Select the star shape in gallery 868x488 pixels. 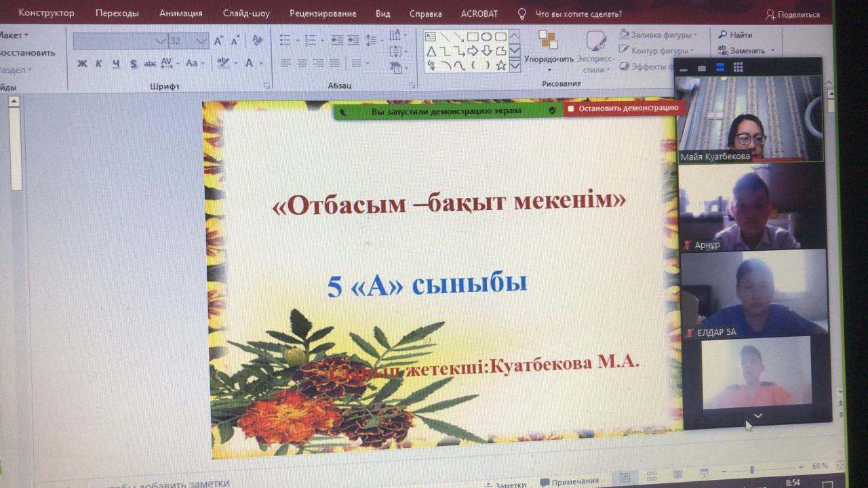(x=500, y=66)
